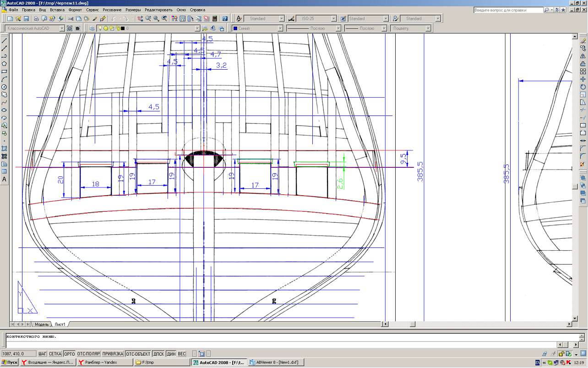
Task: Open Входящие Яндекс.Почта taskbar button
Action: point(48,362)
